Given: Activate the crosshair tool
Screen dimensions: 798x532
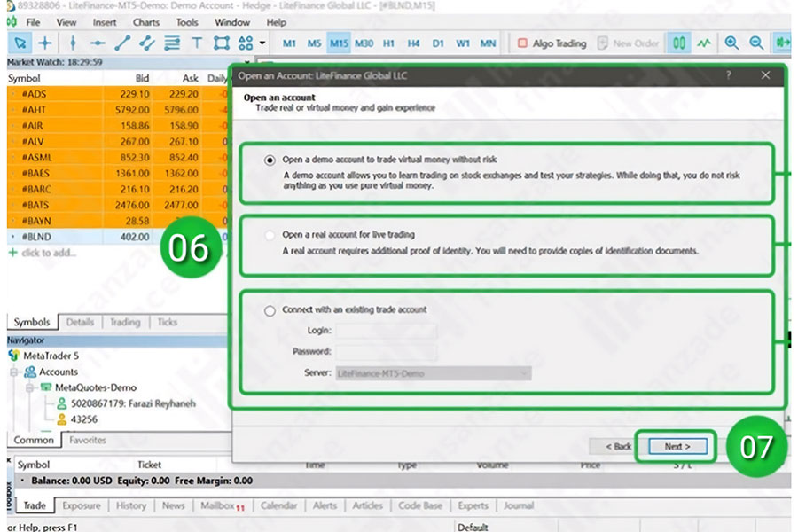Looking at the screenshot, I should pyautogui.click(x=45, y=43).
